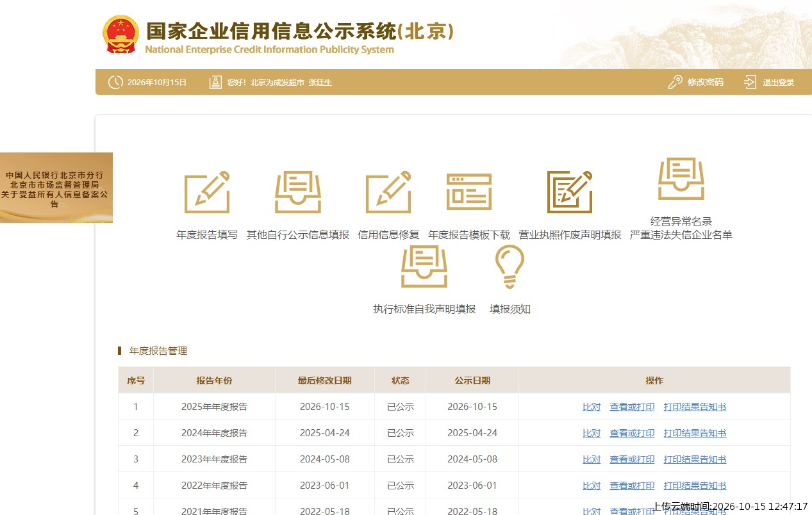This screenshot has width=812, height=515.
Task: Click 比对 for the 2024 annual report
Action: tap(592, 433)
